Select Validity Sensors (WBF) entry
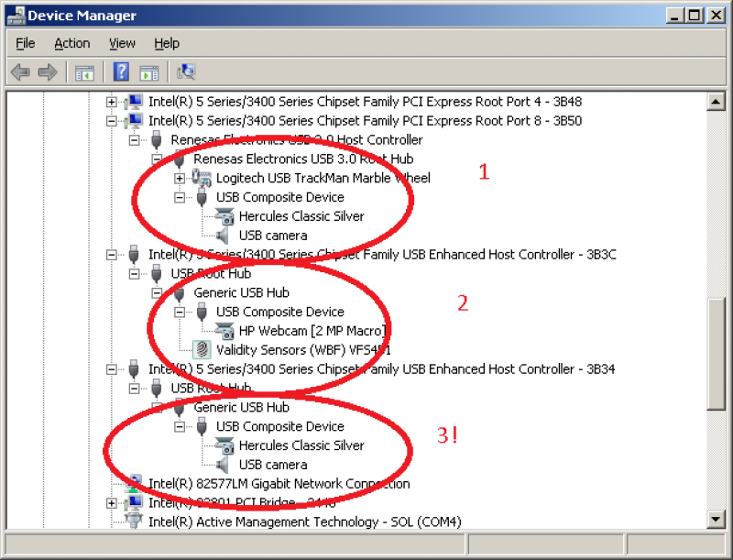733x560 pixels. 303,349
